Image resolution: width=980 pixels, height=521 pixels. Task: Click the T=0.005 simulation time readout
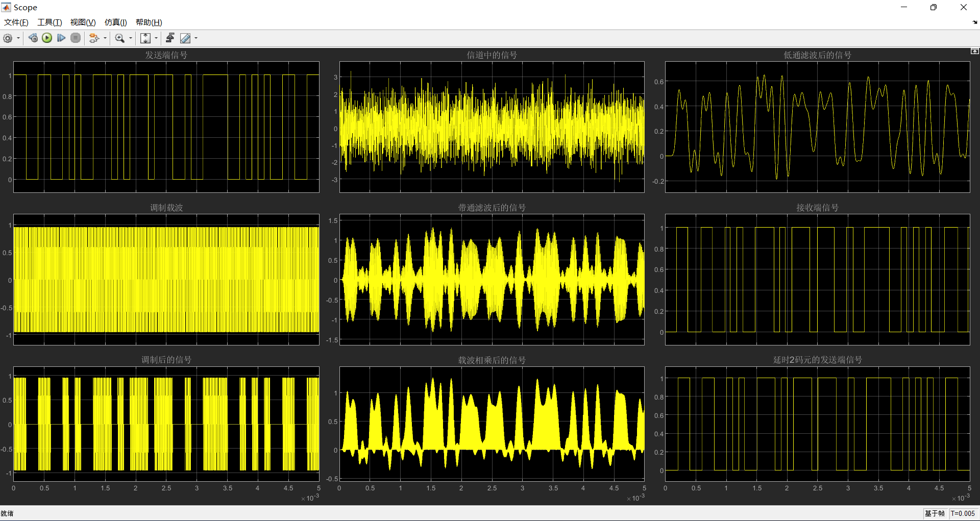[x=963, y=513]
